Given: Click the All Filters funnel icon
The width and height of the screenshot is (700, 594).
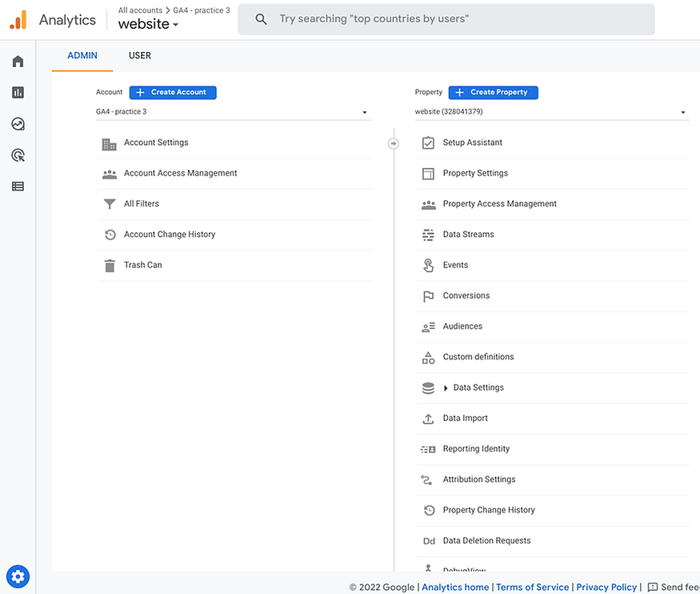Looking at the screenshot, I should pos(110,204).
